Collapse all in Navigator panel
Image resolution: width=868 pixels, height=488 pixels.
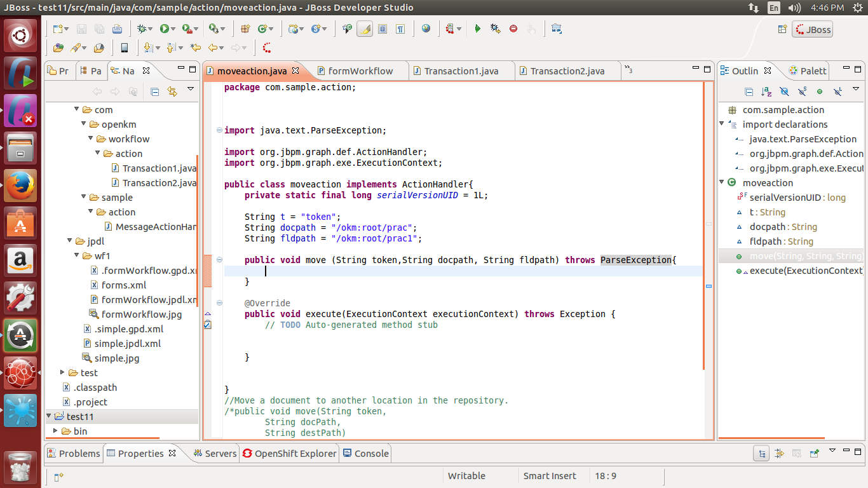point(154,91)
